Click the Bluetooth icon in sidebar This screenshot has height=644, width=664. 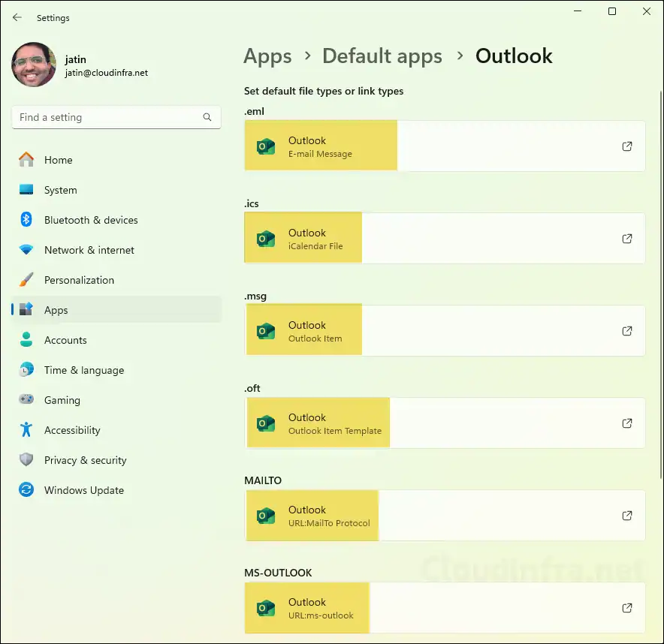click(x=26, y=220)
